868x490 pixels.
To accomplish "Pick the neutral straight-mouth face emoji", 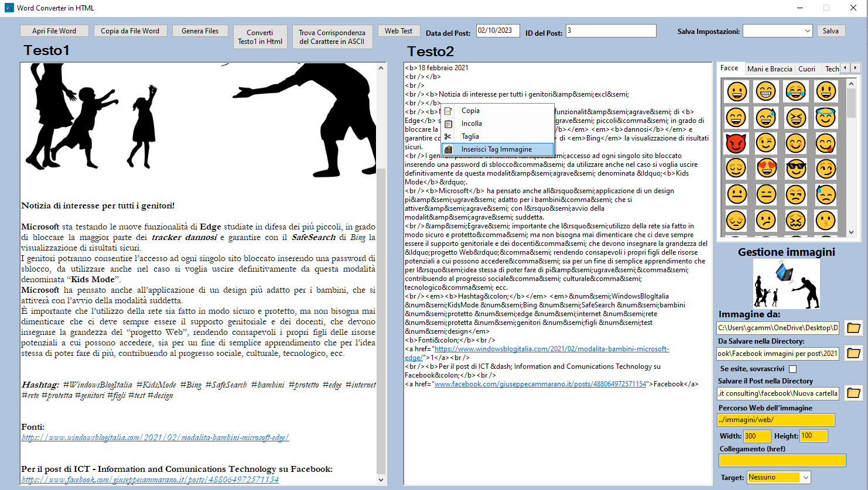I will [x=736, y=194].
